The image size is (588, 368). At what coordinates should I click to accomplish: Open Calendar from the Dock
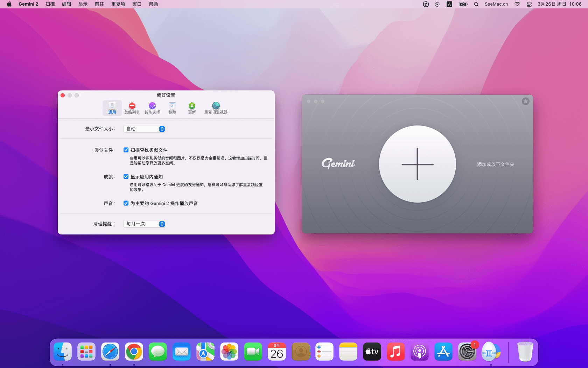(x=277, y=352)
